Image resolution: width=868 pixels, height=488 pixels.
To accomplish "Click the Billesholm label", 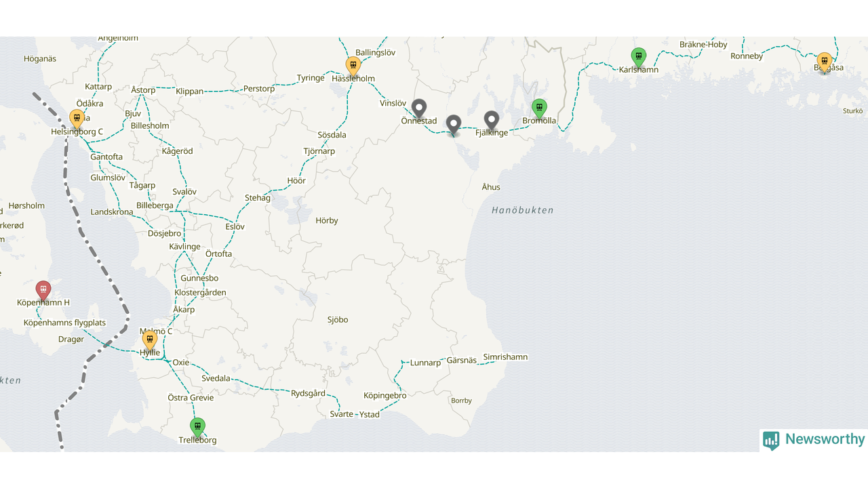I will (150, 126).
